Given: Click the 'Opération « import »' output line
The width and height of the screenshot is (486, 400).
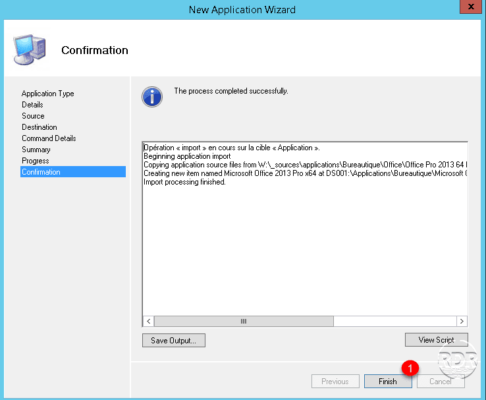Looking at the screenshot, I should pos(232,148).
